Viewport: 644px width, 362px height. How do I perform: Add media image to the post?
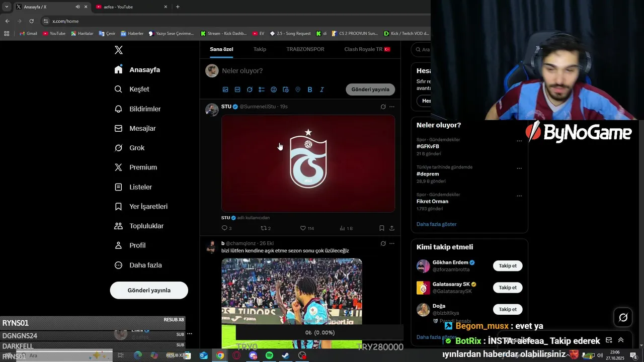click(225, 89)
